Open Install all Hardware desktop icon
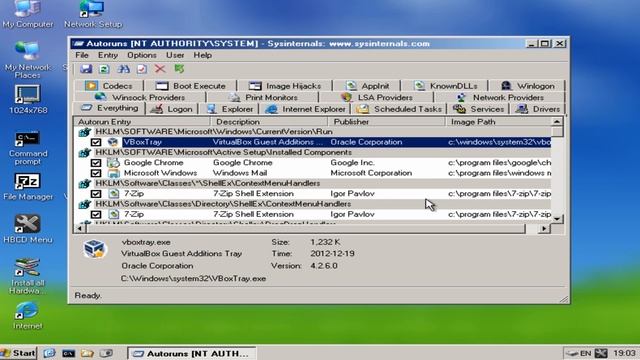640x360 pixels. 28,276
